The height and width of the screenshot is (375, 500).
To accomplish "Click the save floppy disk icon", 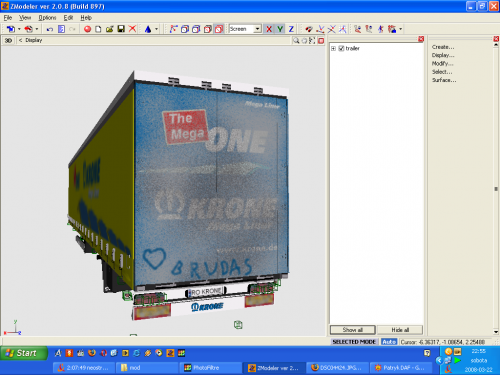I will coord(121,29).
